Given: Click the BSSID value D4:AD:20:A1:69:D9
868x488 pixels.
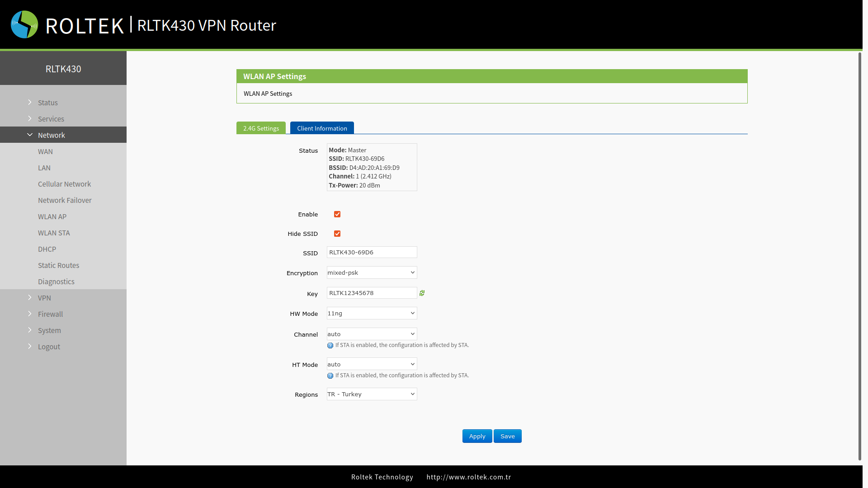Looking at the screenshot, I should (x=374, y=168).
